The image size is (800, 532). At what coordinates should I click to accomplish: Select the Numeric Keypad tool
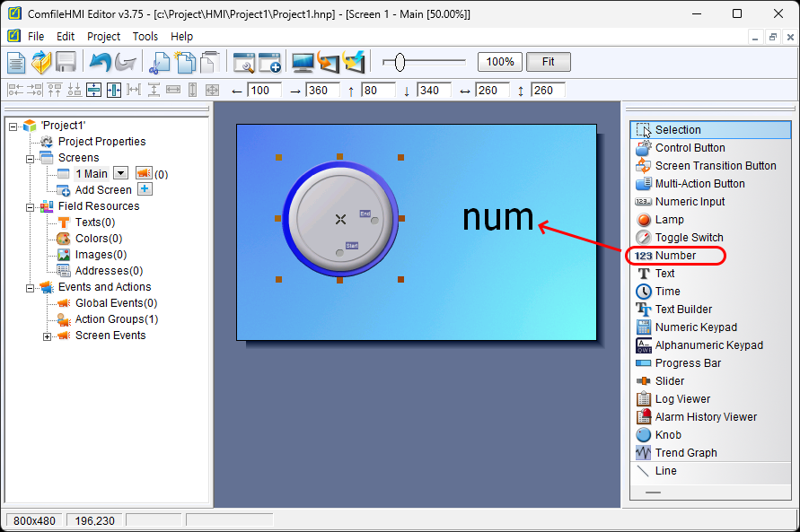696,327
